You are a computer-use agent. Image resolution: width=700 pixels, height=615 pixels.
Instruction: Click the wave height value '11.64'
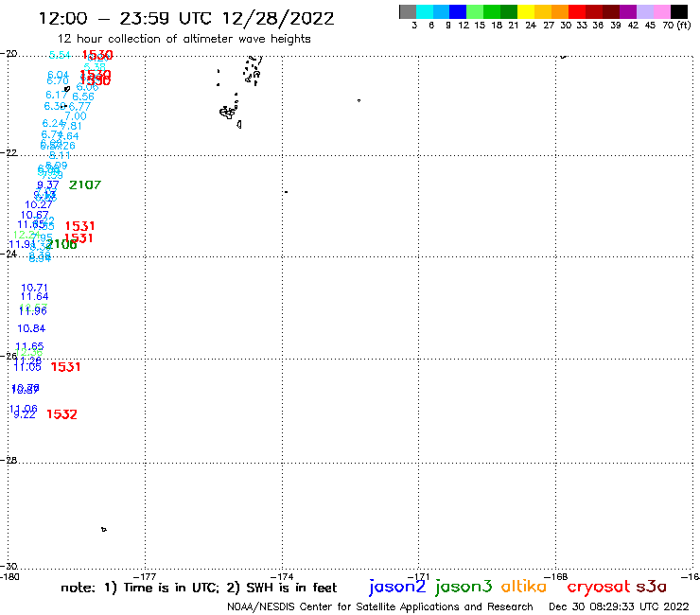coord(34,296)
